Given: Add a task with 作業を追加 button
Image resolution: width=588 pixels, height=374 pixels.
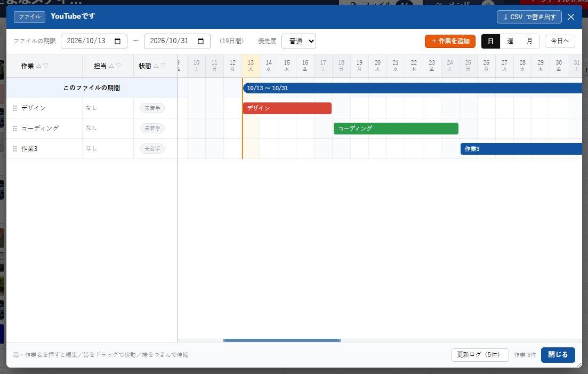Looking at the screenshot, I should click(x=450, y=41).
